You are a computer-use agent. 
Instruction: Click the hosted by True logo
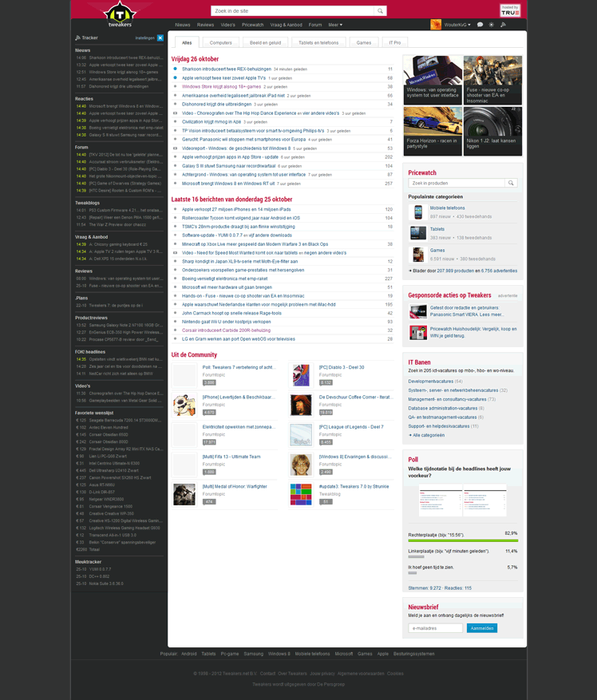tap(510, 10)
